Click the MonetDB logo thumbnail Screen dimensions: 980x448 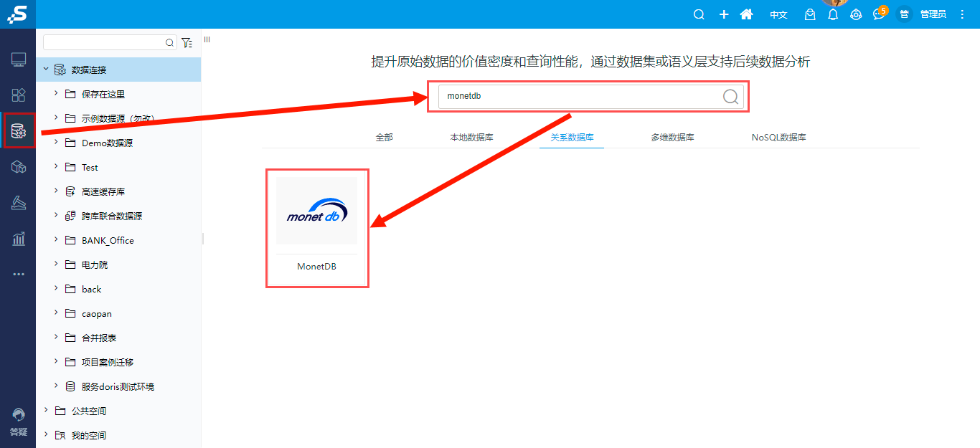point(316,211)
